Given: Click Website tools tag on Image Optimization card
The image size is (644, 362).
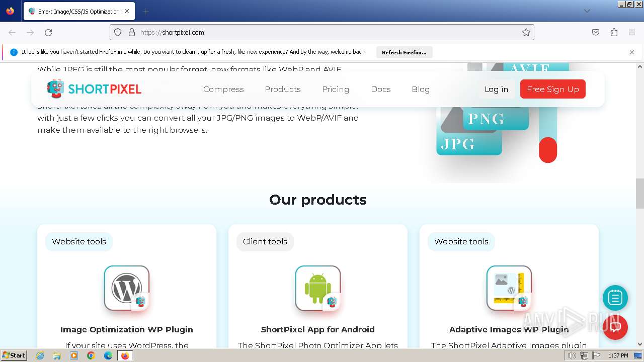Looking at the screenshot, I should click(x=79, y=241).
